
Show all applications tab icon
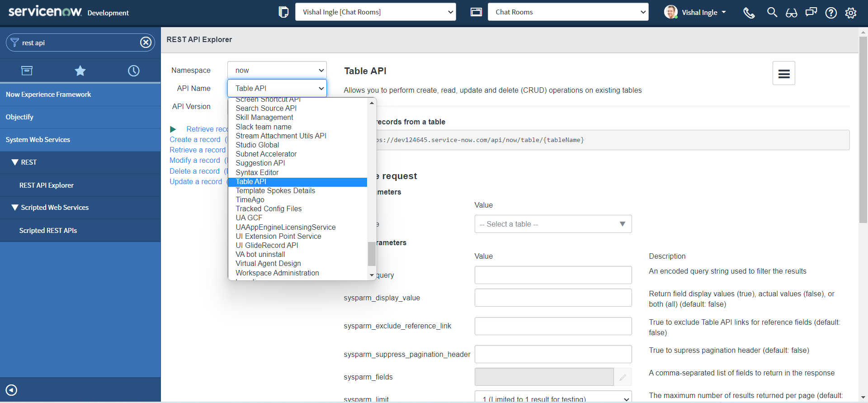[x=27, y=71]
